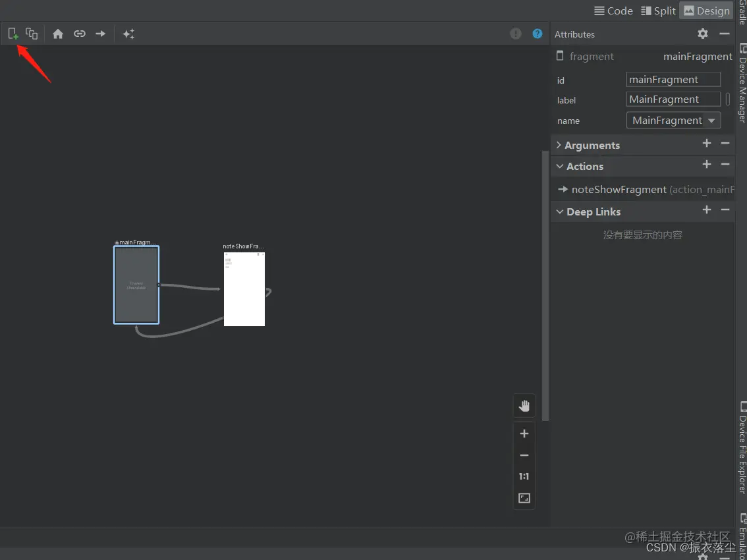Hide the Attributes panel with minus icon
The width and height of the screenshot is (747, 560).
(x=725, y=34)
